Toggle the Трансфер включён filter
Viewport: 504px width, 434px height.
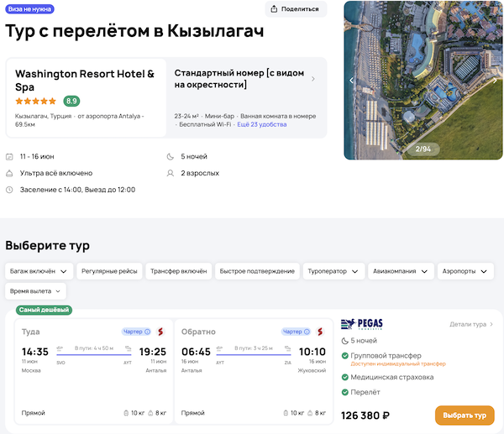pyautogui.click(x=178, y=271)
